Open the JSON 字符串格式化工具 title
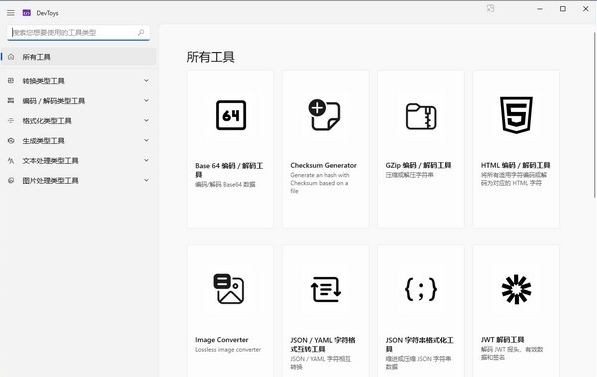The image size is (597, 377). (x=420, y=344)
